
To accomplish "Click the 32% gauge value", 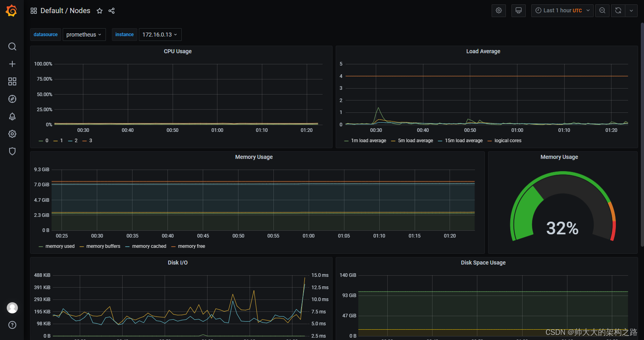I will point(562,228).
